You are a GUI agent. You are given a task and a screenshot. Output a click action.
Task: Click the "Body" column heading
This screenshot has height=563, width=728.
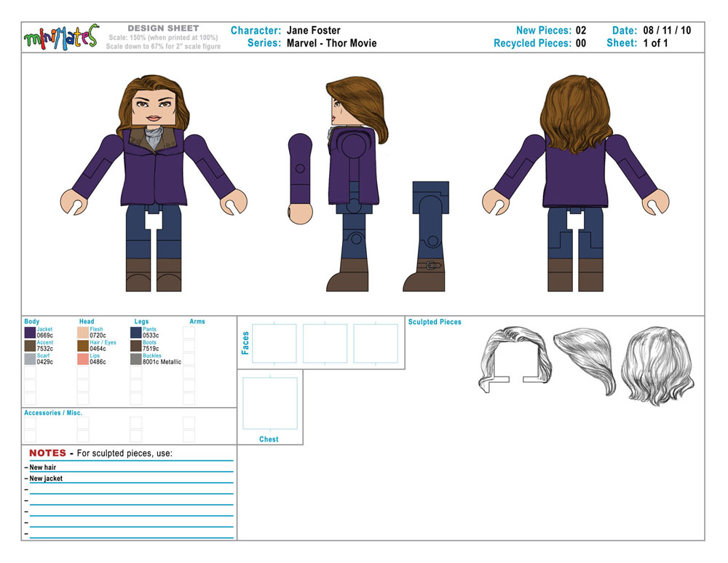31,321
